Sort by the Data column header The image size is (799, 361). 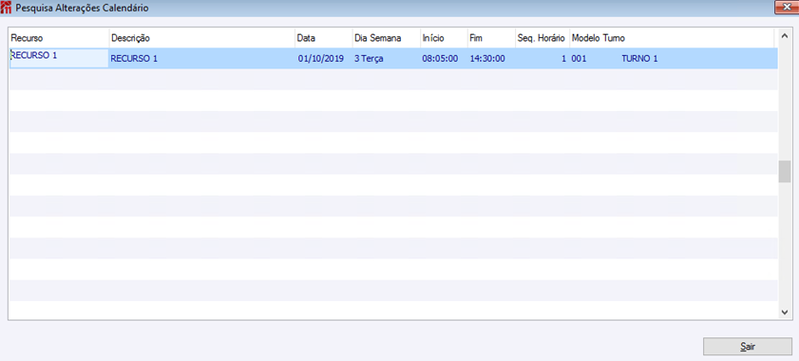(x=324, y=38)
